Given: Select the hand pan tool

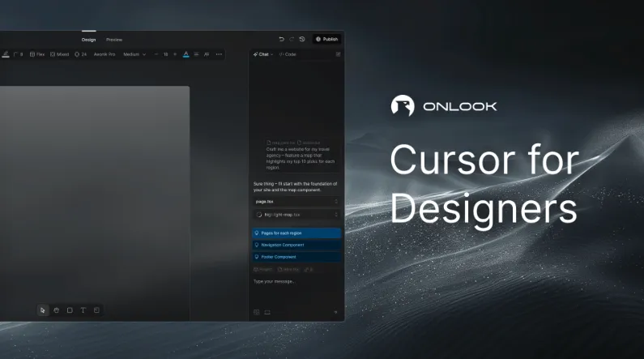Looking at the screenshot, I should point(56,310).
